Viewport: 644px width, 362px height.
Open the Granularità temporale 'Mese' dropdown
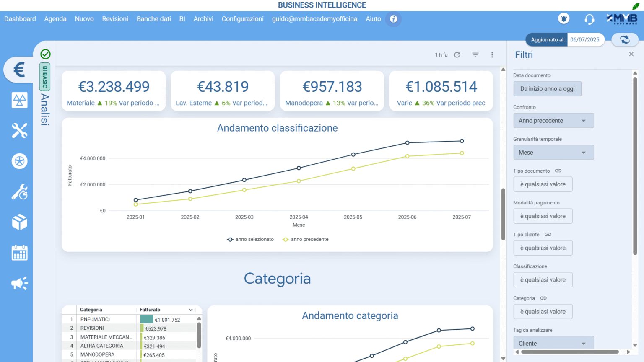pos(553,153)
